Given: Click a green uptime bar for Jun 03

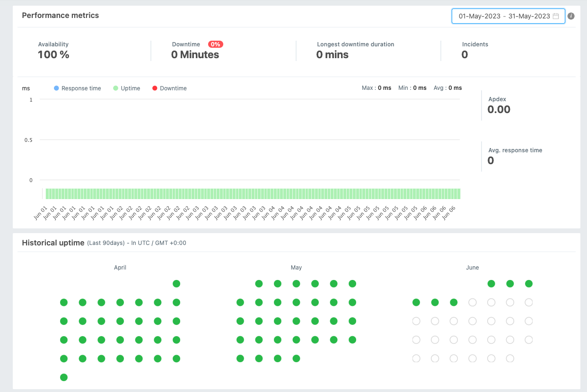Looking at the screenshot, I should pos(227,193).
